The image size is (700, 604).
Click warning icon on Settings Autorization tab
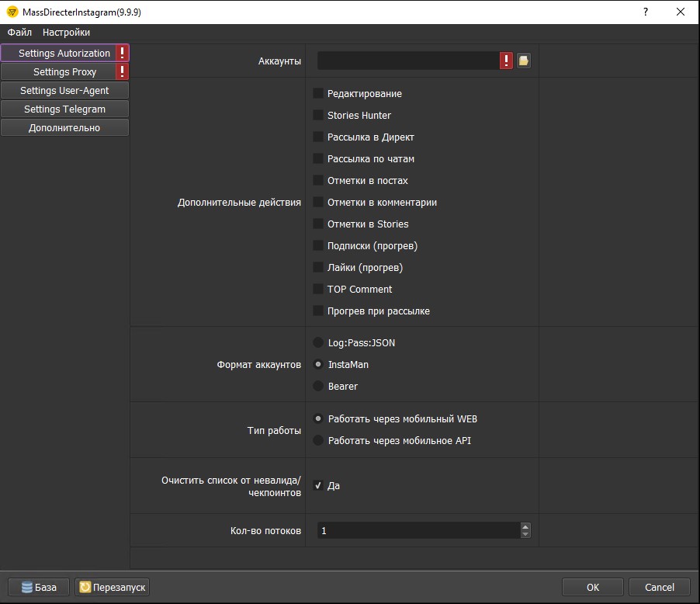pyautogui.click(x=123, y=53)
